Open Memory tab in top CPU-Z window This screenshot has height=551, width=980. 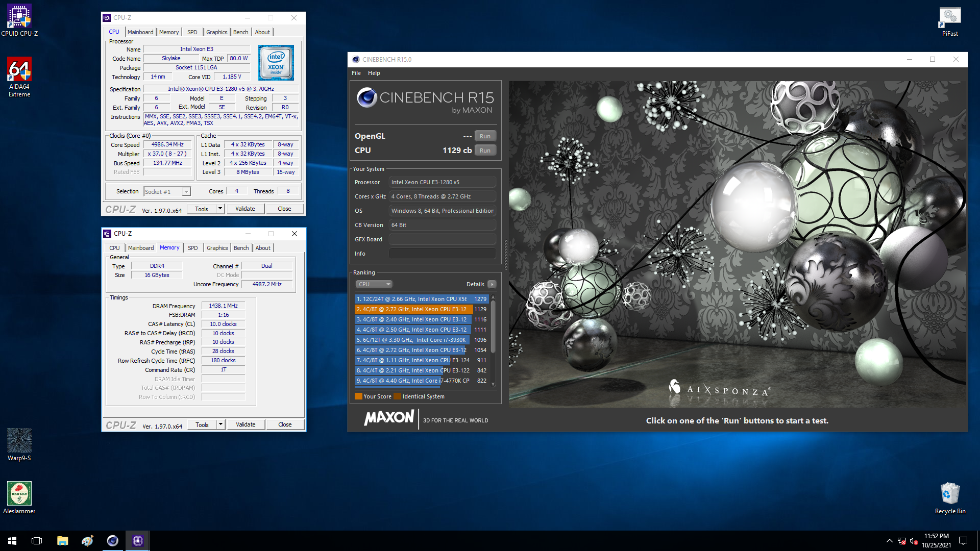click(169, 32)
